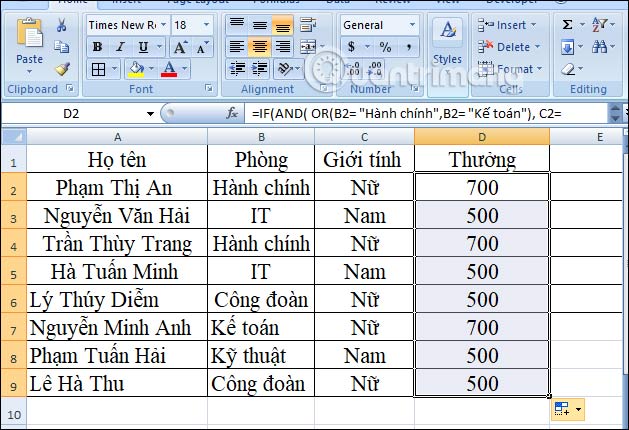This screenshot has height=430, width=629.
Task: Open font size dropdown
Action: 206,25
